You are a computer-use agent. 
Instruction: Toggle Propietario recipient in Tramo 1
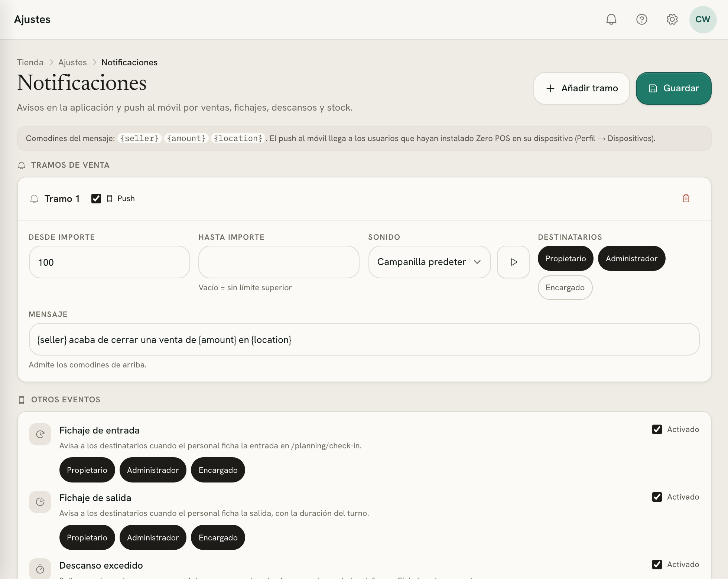(x=565, y=258)
